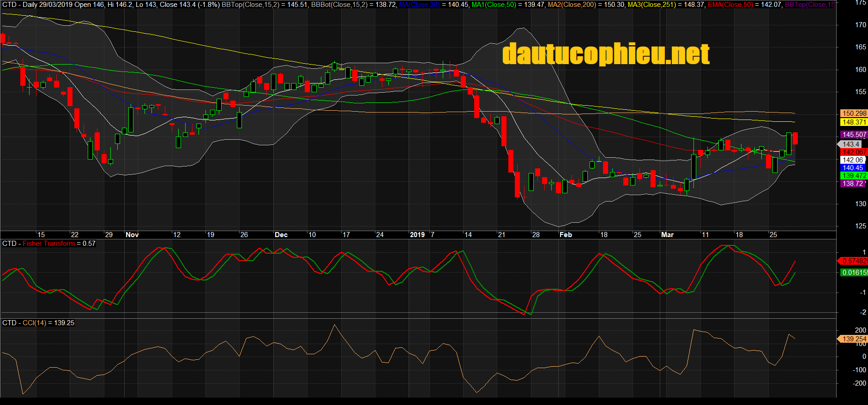Click the orange 150.298 price tag

pyautogui.click(x=854, y=113)
